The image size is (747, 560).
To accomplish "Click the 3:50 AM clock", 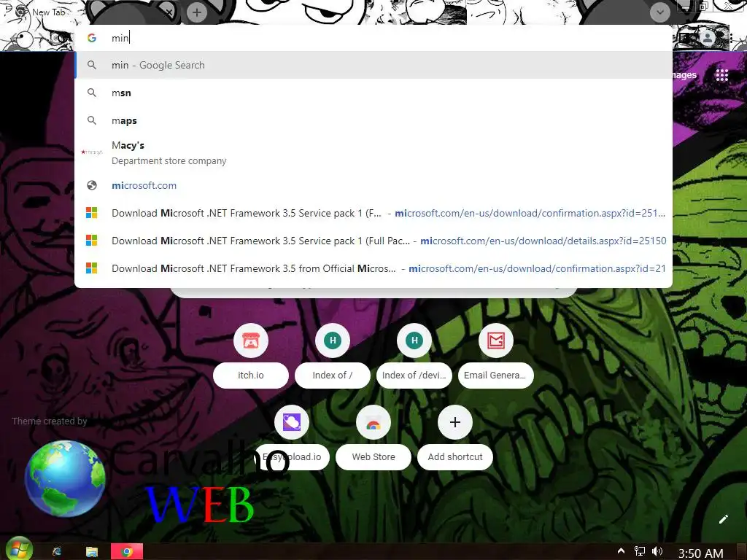I will point(700,553).
